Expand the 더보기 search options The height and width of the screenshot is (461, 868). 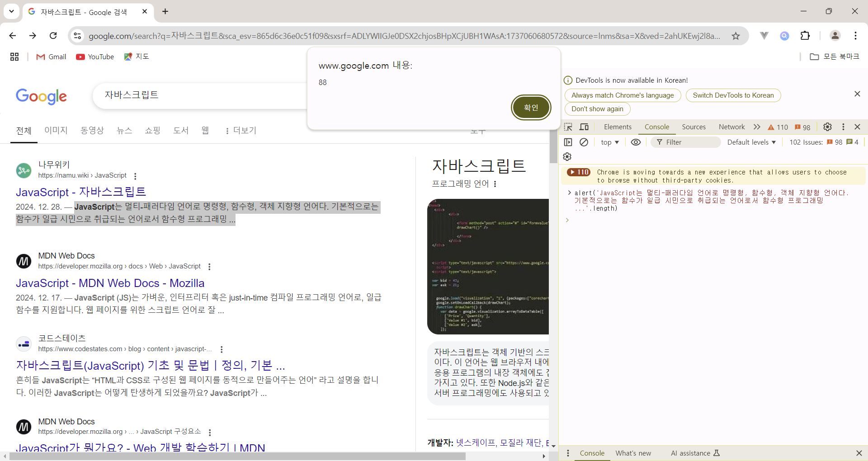coord(241,131)
